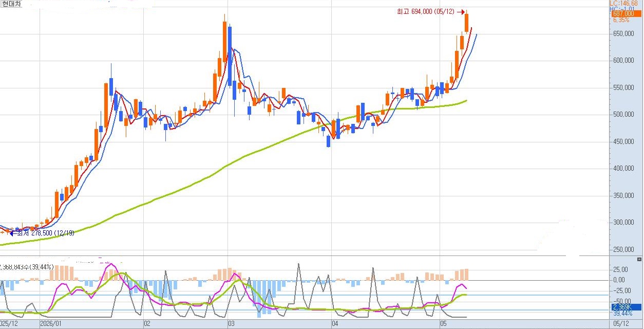Screen dimensions: 644x329
Task: Click the 600,000 price axis label
Action: coord(623,61)
